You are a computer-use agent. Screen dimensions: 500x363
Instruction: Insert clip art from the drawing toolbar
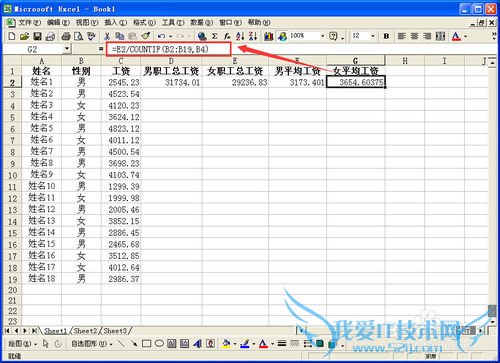tap(210, 343)
